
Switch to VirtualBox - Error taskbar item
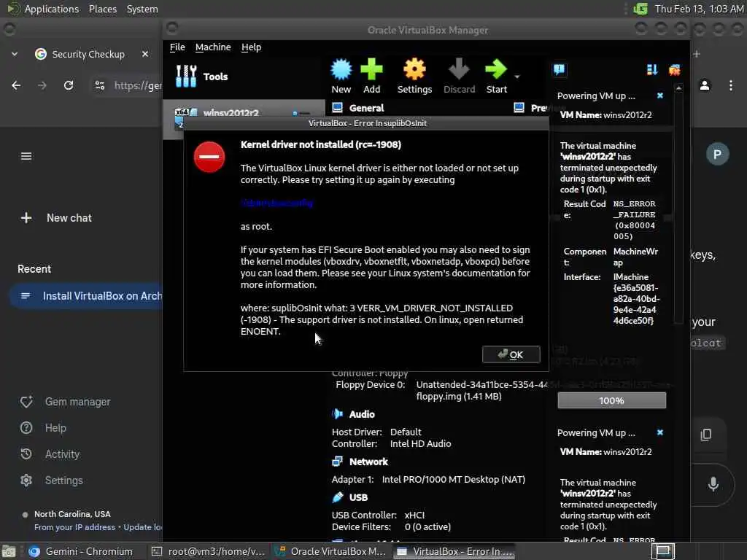[455, 551]
